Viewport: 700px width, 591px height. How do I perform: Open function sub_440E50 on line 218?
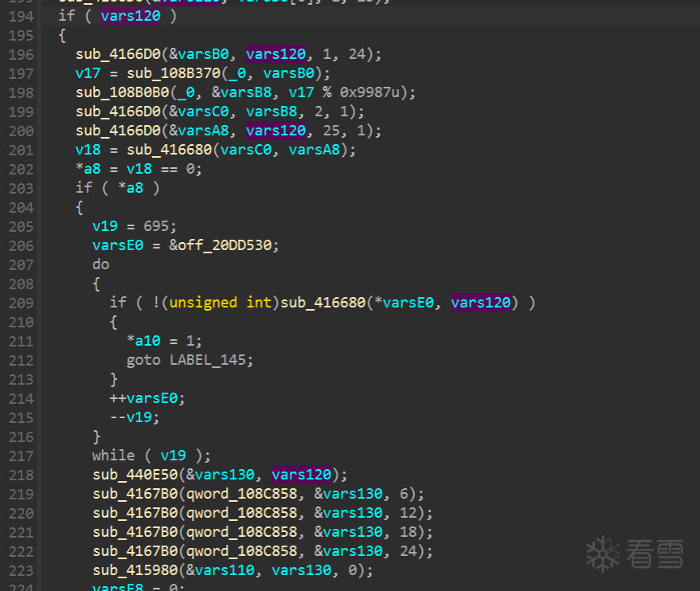pos(135,475)
